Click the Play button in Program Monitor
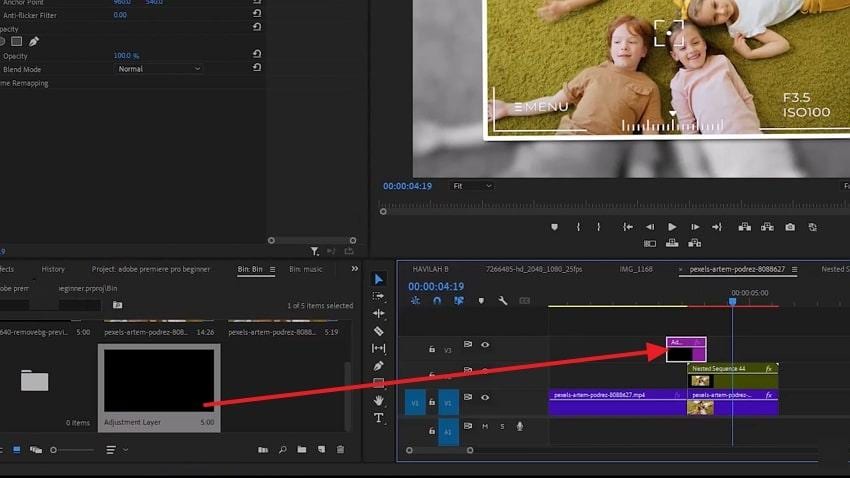Image resolution: width=850 pixels, height=478 pixels. click(672, 227)
